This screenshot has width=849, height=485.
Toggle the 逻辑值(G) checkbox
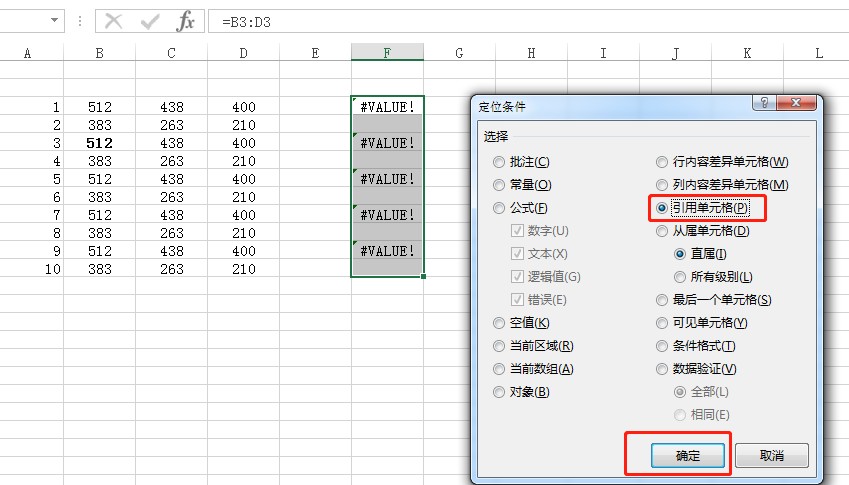(546, 277)
